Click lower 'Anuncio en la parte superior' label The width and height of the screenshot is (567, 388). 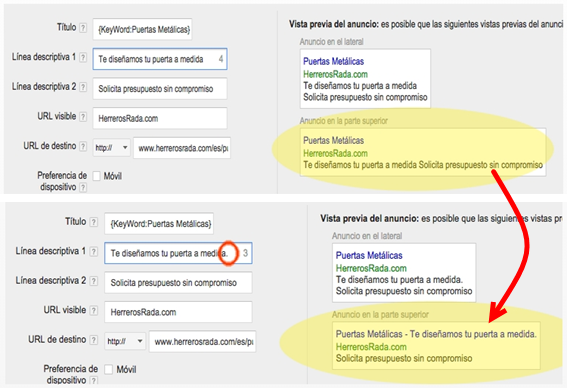click(380, 315)
